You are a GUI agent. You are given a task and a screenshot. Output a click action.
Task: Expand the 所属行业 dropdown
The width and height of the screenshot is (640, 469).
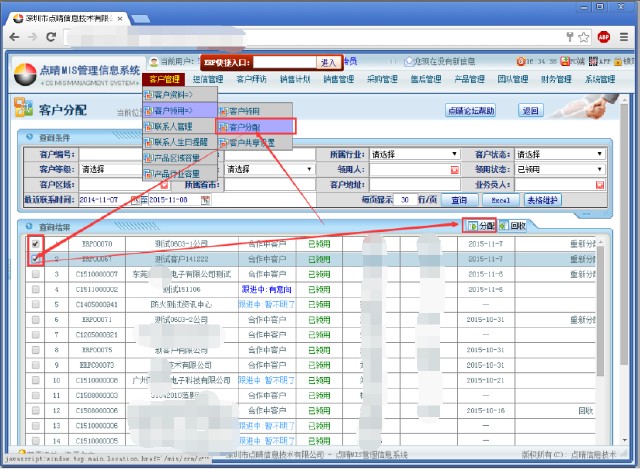454,155
